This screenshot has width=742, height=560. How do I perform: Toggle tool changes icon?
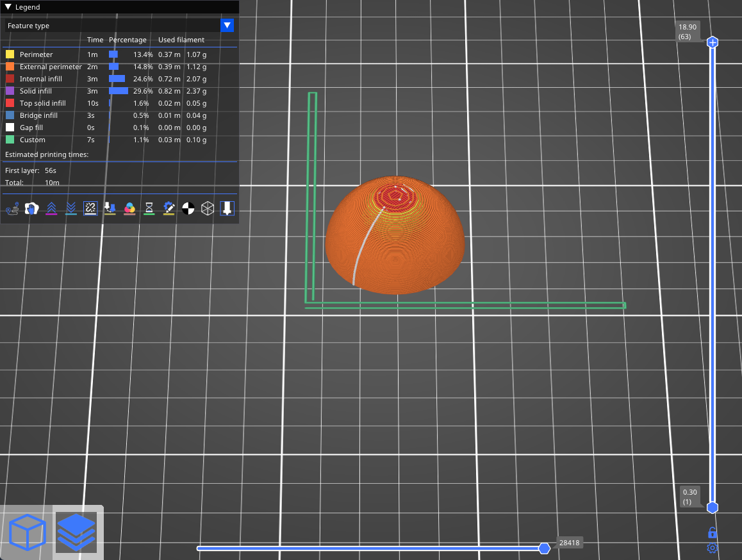110,208
